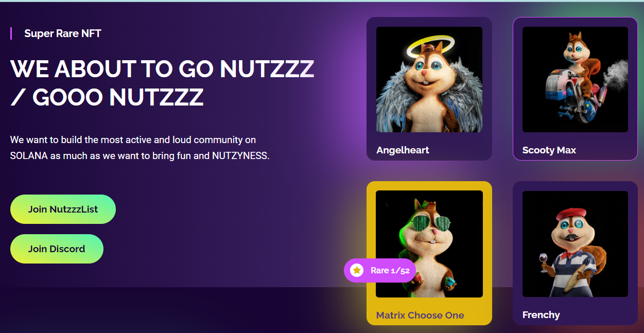Click the Super Rare NFT label
This screenshot has height=333, width=644.
tap(63, 33)
